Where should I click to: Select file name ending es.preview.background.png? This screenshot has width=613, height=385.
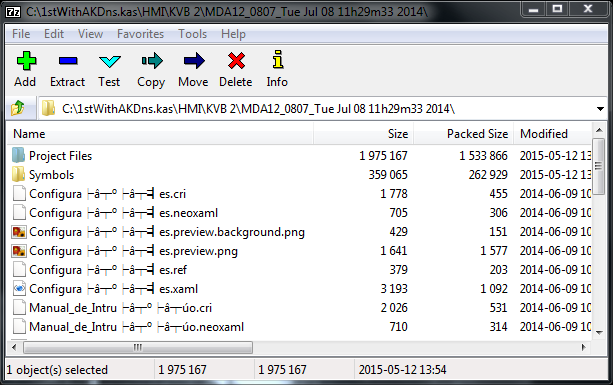(x=167, y=232)
